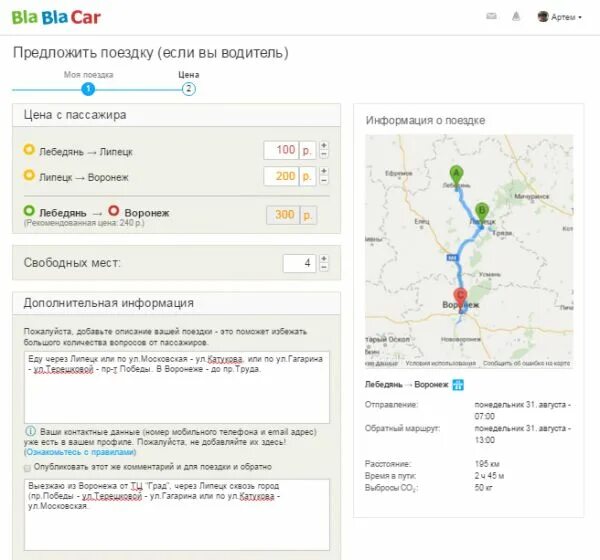Click the Лебедянь → Липецк price field
The height and width of the screenshot is (560, 600).
click(281, 150)
